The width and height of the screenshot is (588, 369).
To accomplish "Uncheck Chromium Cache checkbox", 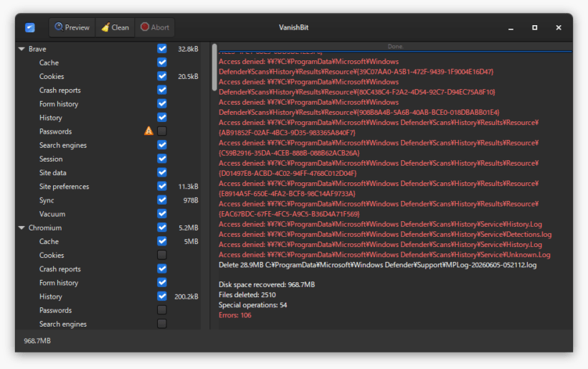I will [x=162, y=241].
